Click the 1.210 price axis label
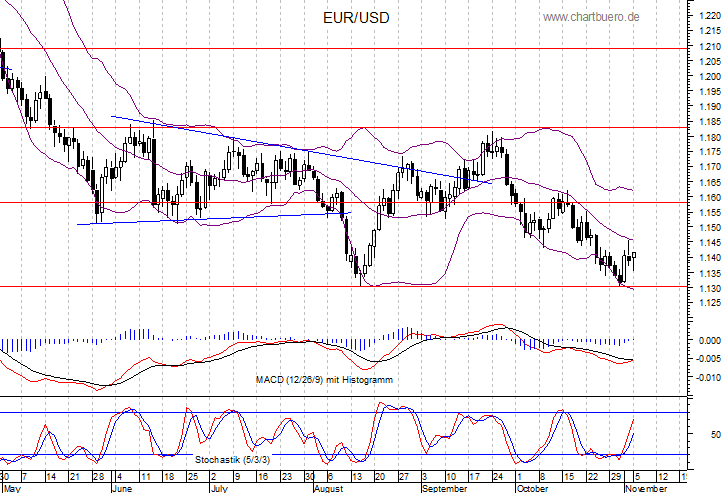The image size is (723, 493). tap(707, 47)
